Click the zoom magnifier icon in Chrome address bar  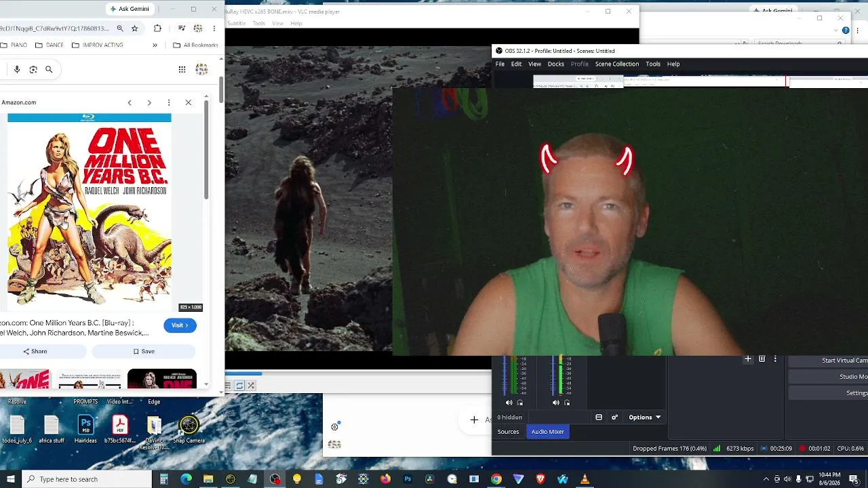[120, 28]
